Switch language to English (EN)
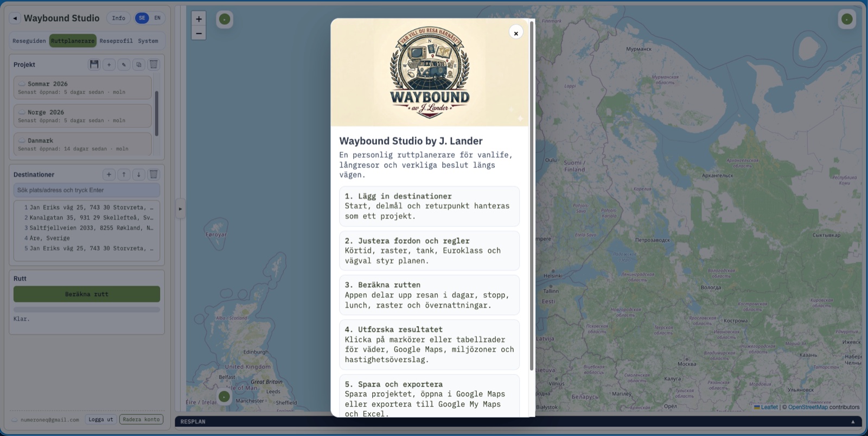 pyautogui.click(x=157, y=18)
